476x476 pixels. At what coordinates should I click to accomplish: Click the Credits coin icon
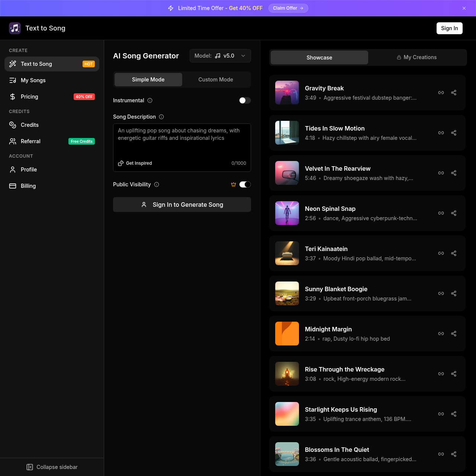click(13, 125)
